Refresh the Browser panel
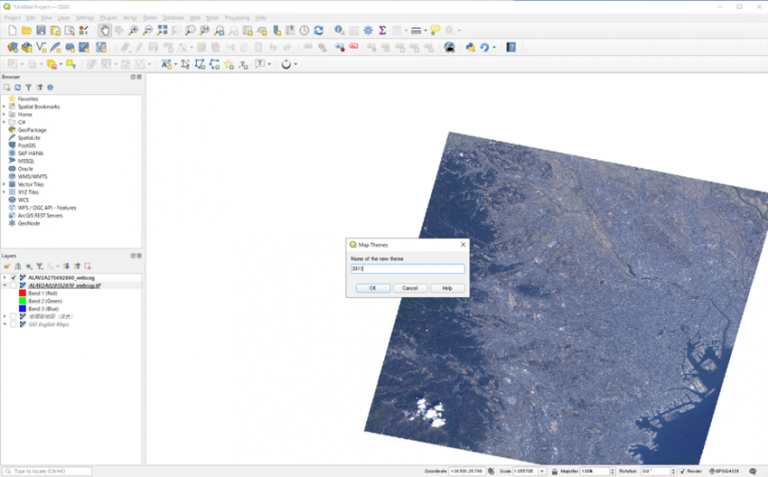This screenshot has width=768, height=477. point(18,88)
